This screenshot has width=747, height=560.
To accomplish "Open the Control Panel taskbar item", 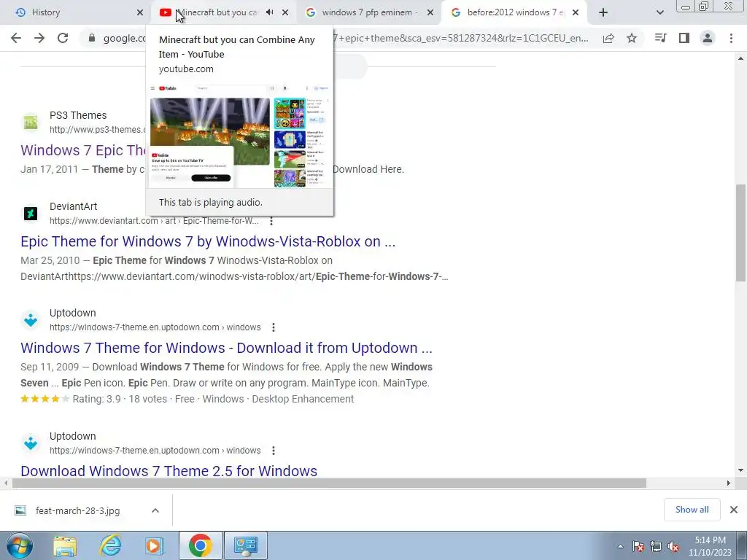I will click(x=245, y=545).
